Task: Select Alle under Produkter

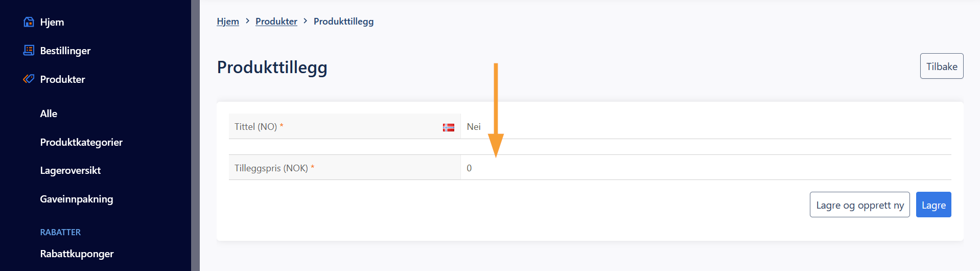Action: (49, 114)
